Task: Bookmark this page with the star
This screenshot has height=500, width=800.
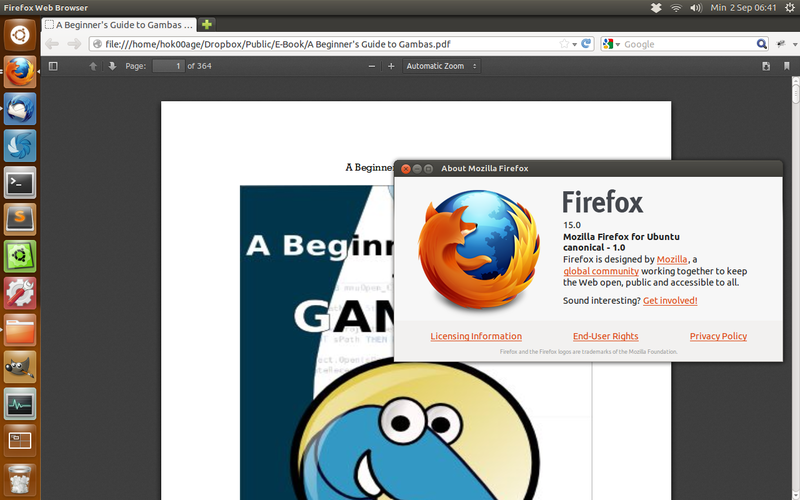Action: point(564,44)
